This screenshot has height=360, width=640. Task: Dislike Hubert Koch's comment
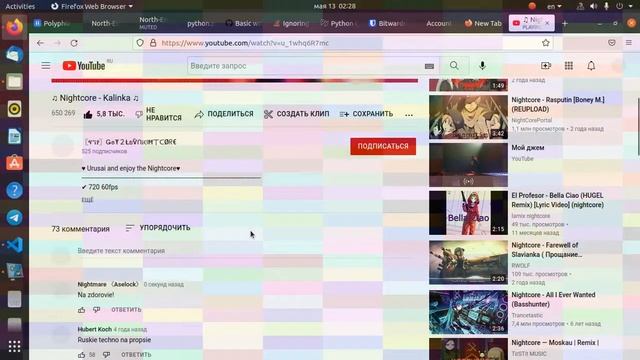click(107, 355)
